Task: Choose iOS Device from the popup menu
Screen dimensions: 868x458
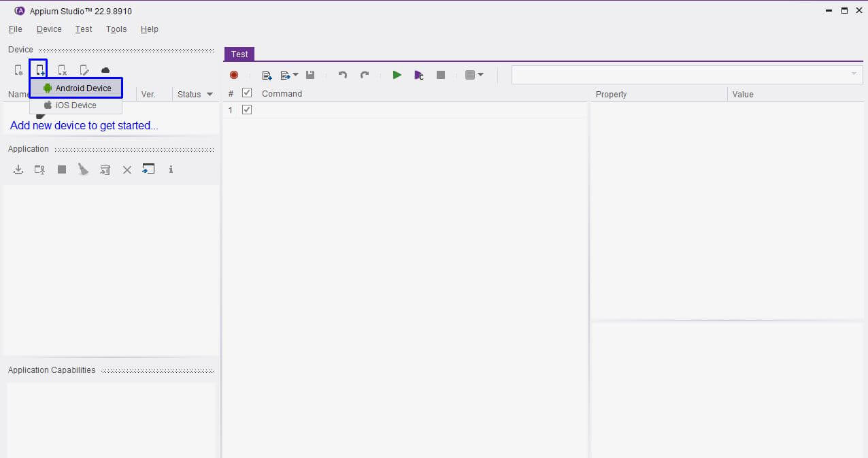Action: pyautogui.click(x=76, y=105)
